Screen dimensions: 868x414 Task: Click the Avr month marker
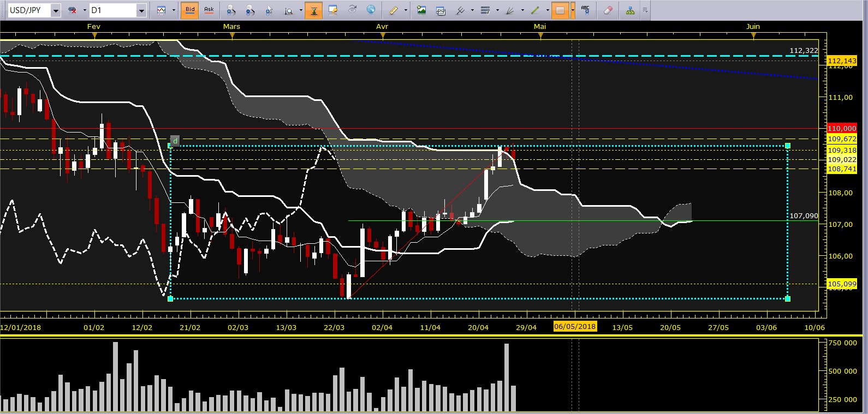[x=382, y=26]
